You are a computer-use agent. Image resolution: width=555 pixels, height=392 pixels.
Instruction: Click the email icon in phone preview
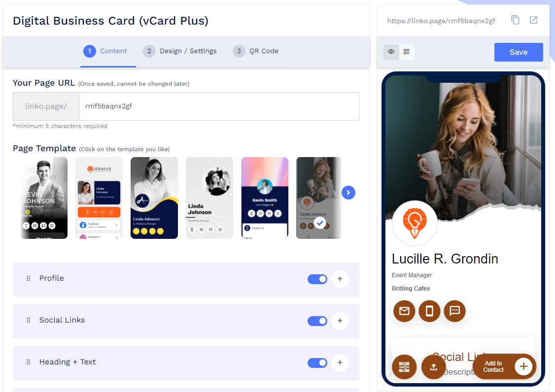tap(404, 311)
